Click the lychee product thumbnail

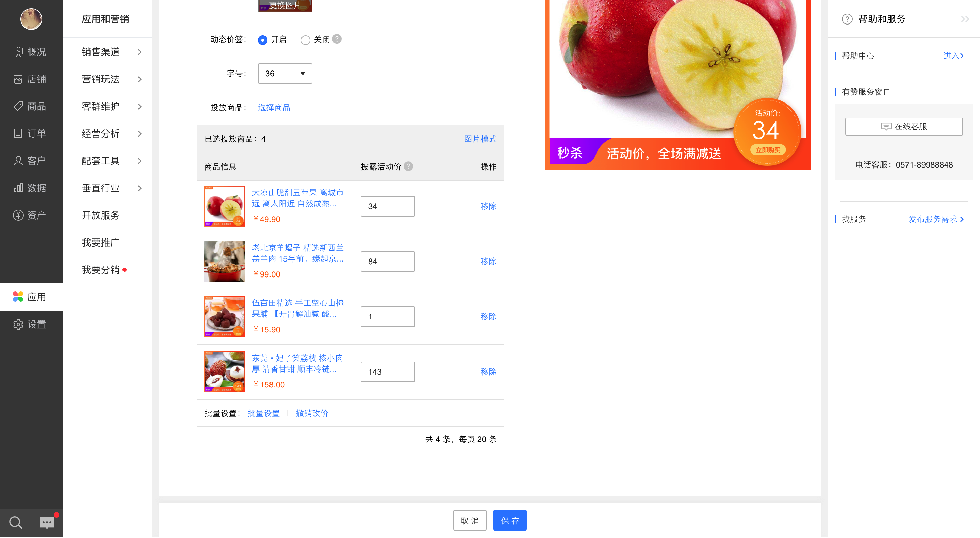[225, 371]
